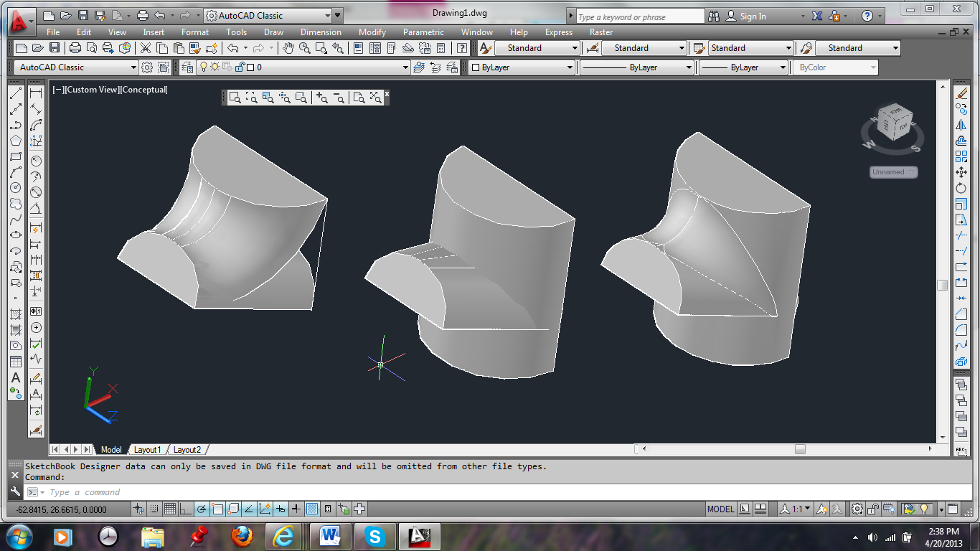Select the Line tool in Draw toolbar
The width and height of the screenshot is (980, 551).
(16, 93)
